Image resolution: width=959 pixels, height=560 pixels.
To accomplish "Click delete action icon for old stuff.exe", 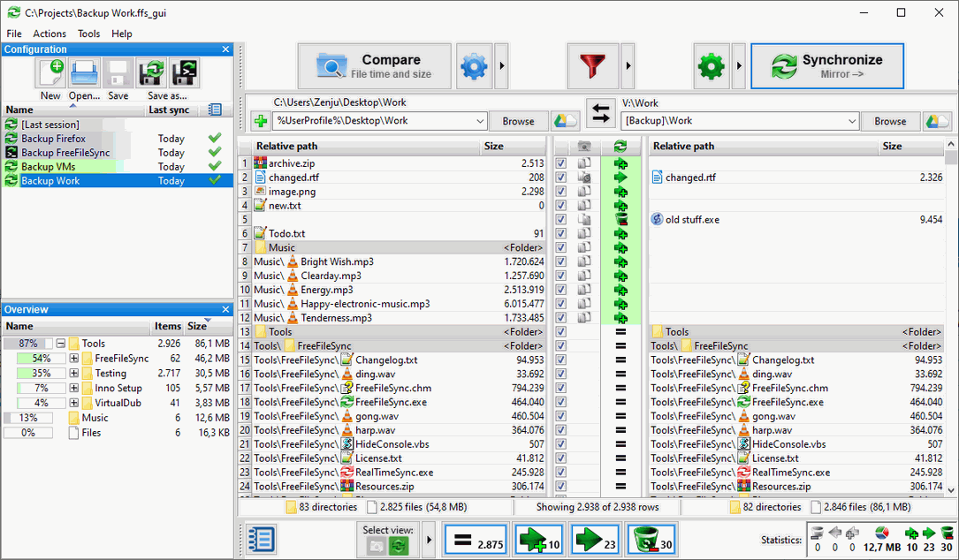I will click(620, 219).
